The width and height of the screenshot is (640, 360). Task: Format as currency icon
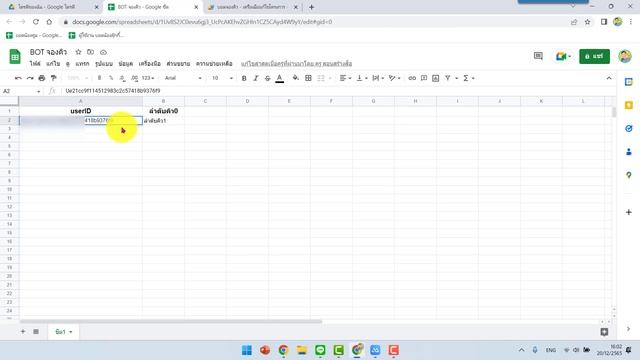click(99, 78)
